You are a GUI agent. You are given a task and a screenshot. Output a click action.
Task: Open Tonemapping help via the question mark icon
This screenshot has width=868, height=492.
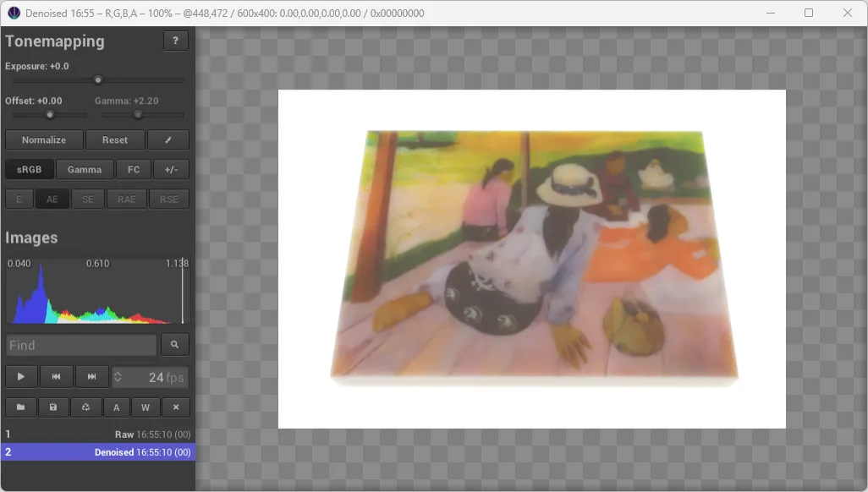tap(176, 40)
